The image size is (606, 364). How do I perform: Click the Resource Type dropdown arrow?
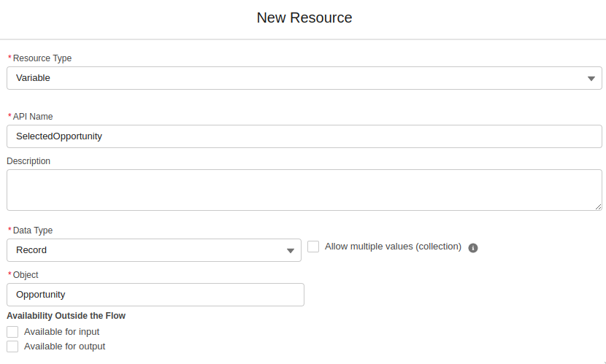click(x=591, y=79)
